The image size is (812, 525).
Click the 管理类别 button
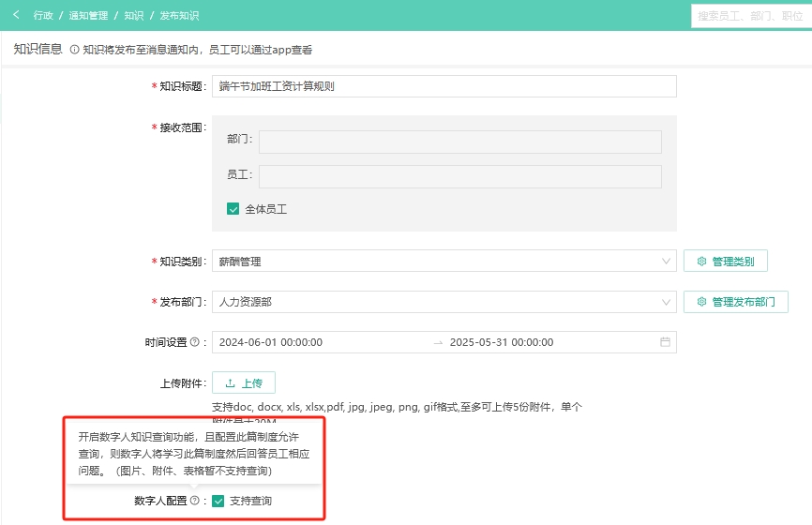(x=726, y=262)
